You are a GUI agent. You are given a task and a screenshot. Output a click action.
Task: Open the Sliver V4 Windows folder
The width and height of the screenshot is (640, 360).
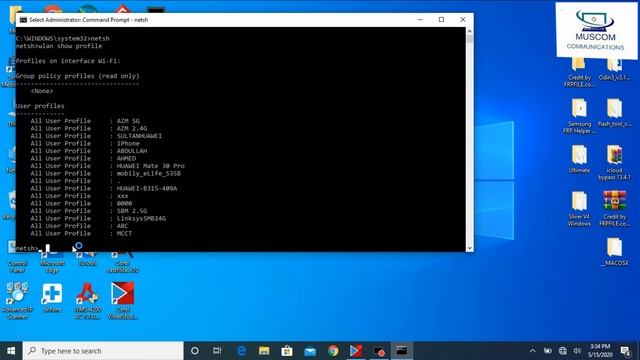tap(579, 209)
